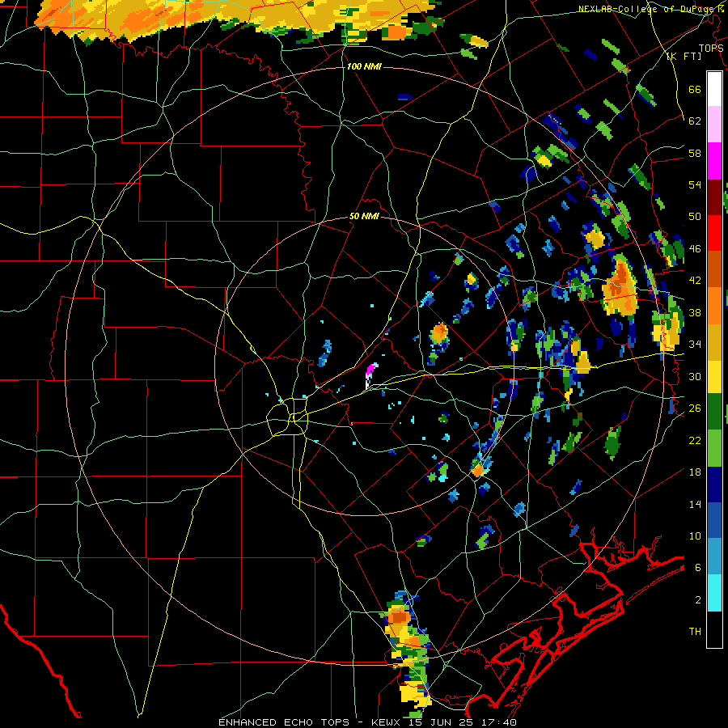Click the 50 NMI range ring label

[x=364, y=216]
